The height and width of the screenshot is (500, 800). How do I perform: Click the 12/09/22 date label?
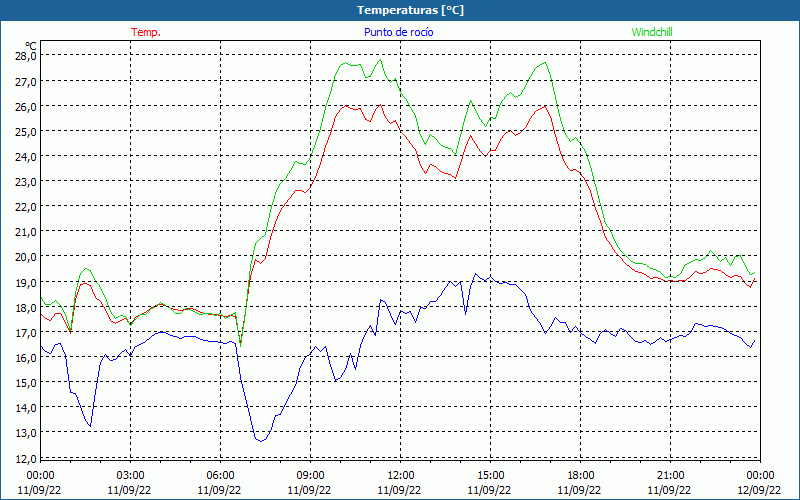point(759,490)
